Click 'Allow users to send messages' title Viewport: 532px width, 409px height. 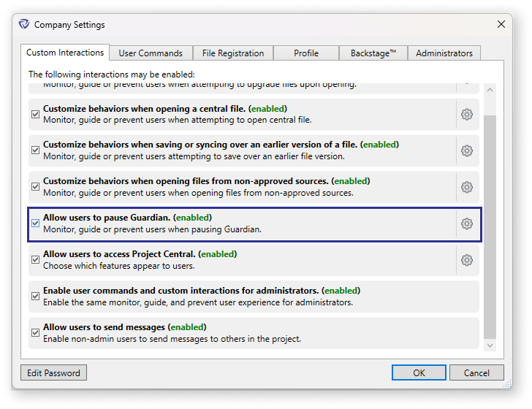104,327
